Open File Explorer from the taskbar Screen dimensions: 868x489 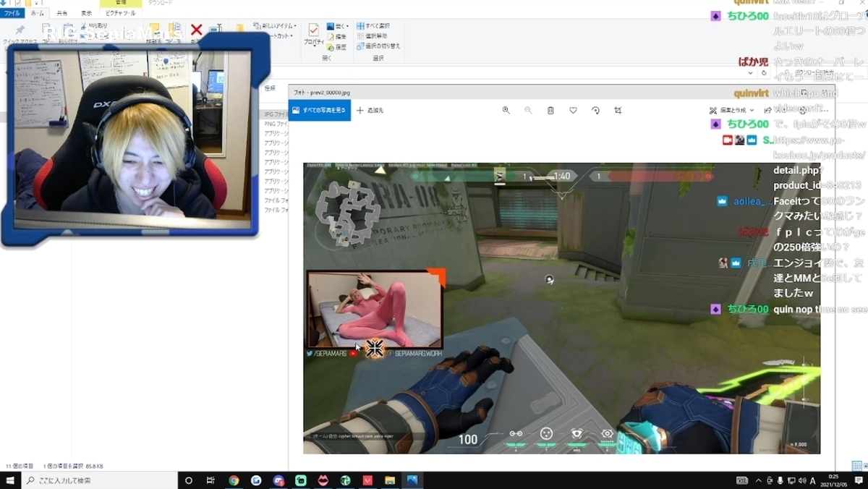click(x=390, y=480)
